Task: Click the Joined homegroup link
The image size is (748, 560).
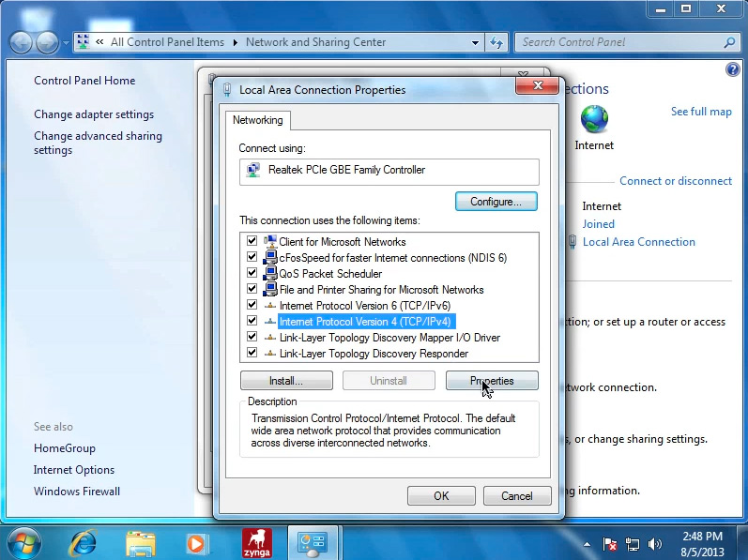Action: pyautogui.click(x=598, y=224)
